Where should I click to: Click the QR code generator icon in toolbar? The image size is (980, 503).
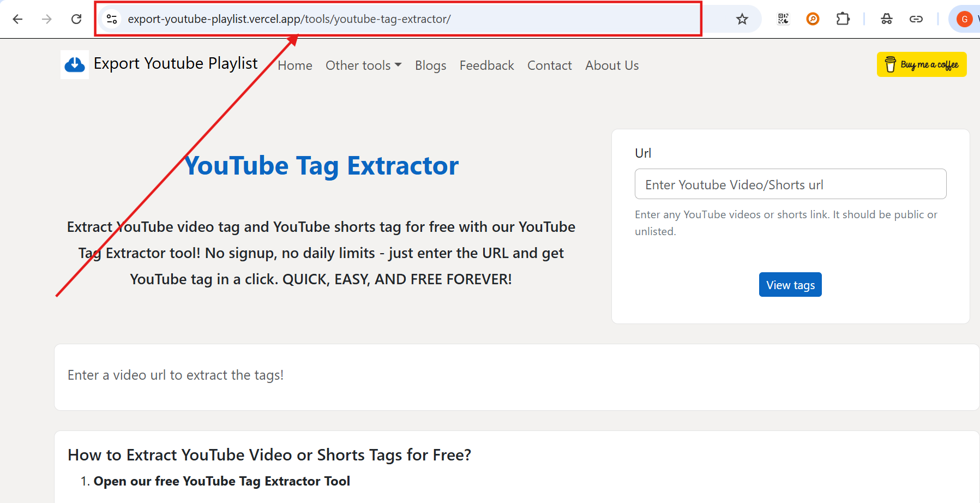pyautogui.click(x=783, y=18)
